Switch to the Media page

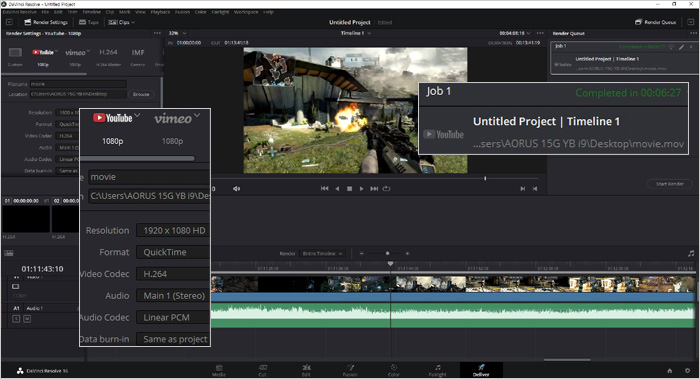[219, 371]
